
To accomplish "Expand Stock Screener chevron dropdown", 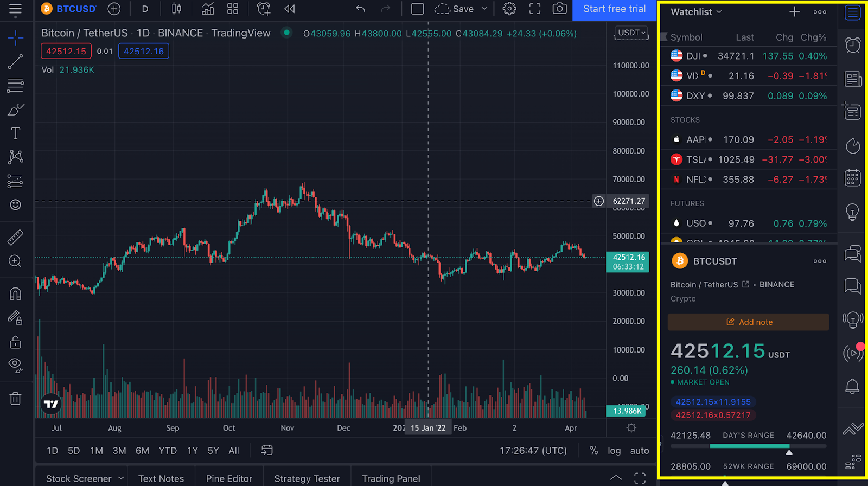I will 121,478.
